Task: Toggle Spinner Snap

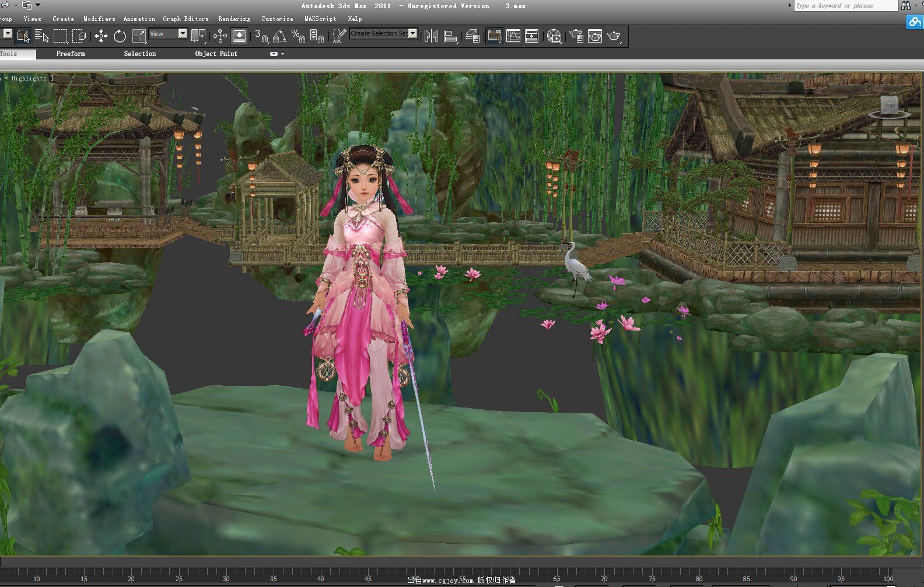Action: coord(317,36)
